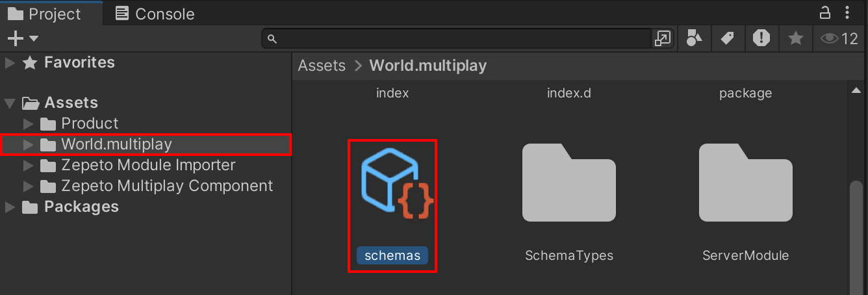Click the Favorites star icon in tree
The height and width of the screenshot is (295, 868).
pyautogui.click(x=30, y=63)
